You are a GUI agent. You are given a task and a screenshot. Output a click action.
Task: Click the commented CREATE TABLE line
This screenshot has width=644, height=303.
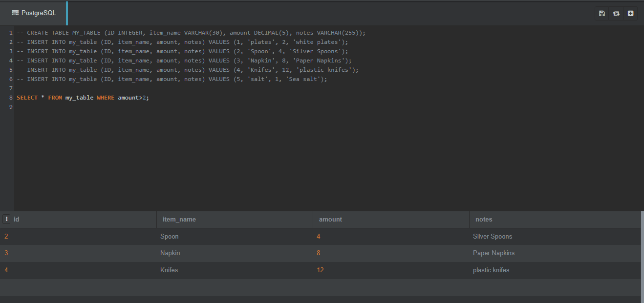(191, 33)
